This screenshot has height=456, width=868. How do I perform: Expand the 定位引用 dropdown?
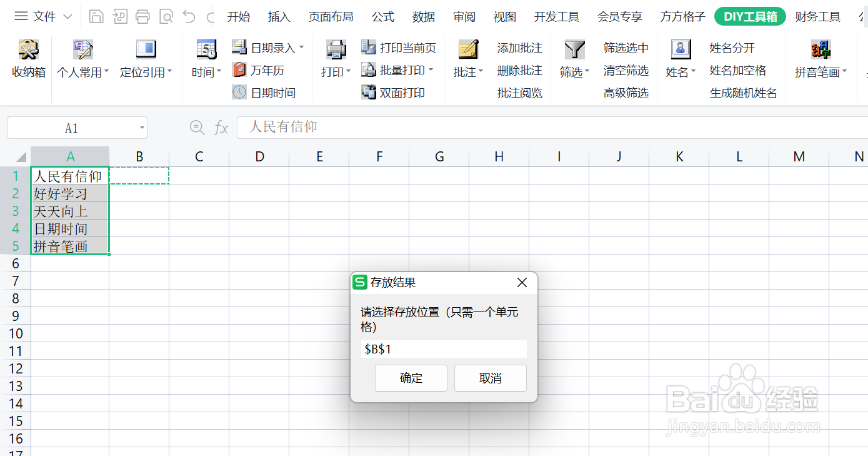[x=169, y=72]
